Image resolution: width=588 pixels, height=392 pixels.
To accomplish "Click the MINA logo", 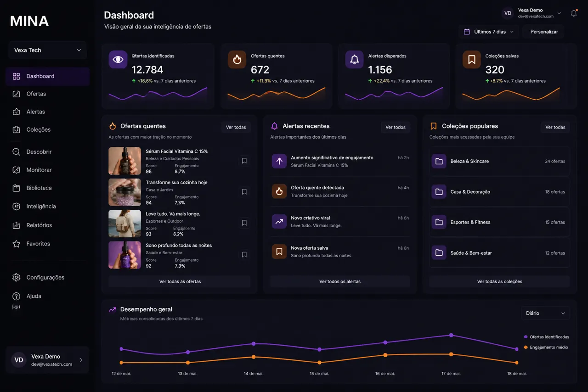I will pos(29,21).
